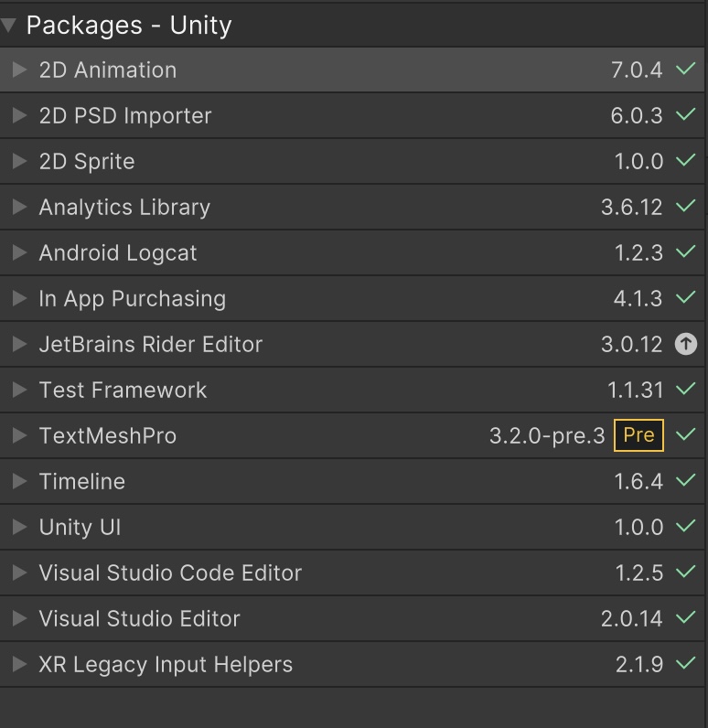Image resolution: width=708 pixels, height=728 pixels.
Task: Click version 3.6.12 of Analytics Library
Action: [631, 207]
